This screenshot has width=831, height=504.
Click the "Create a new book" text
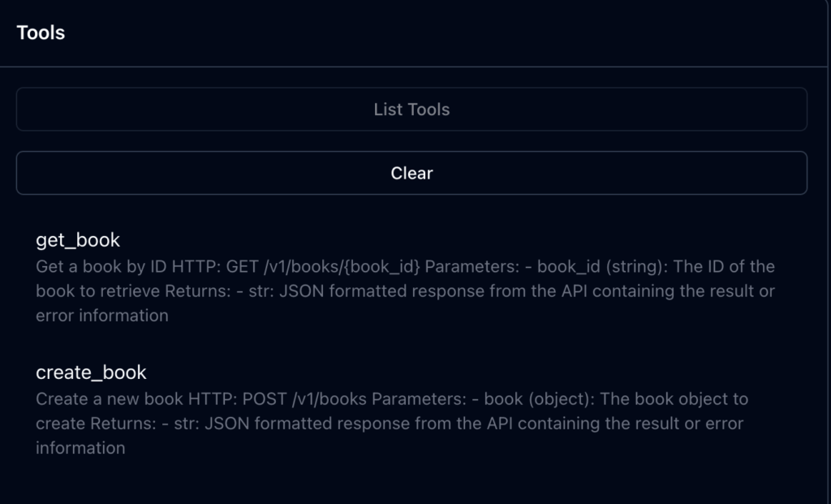[x=101, y=399]
